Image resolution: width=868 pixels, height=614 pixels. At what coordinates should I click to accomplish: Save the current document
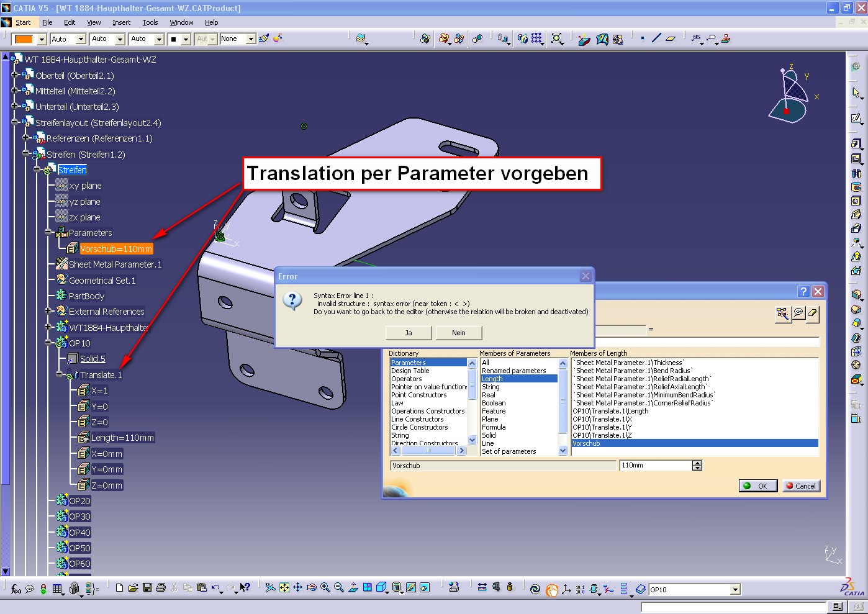(x=147, y=587)
